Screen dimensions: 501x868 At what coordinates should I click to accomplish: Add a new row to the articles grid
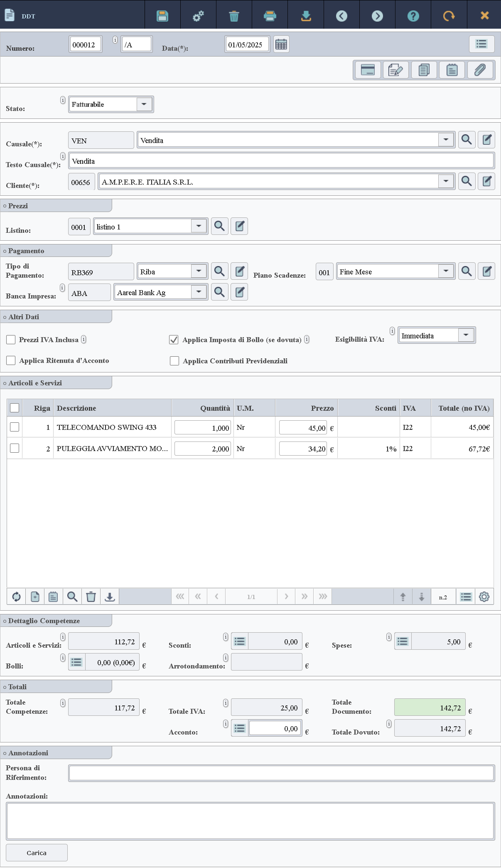tap(35, 597)
